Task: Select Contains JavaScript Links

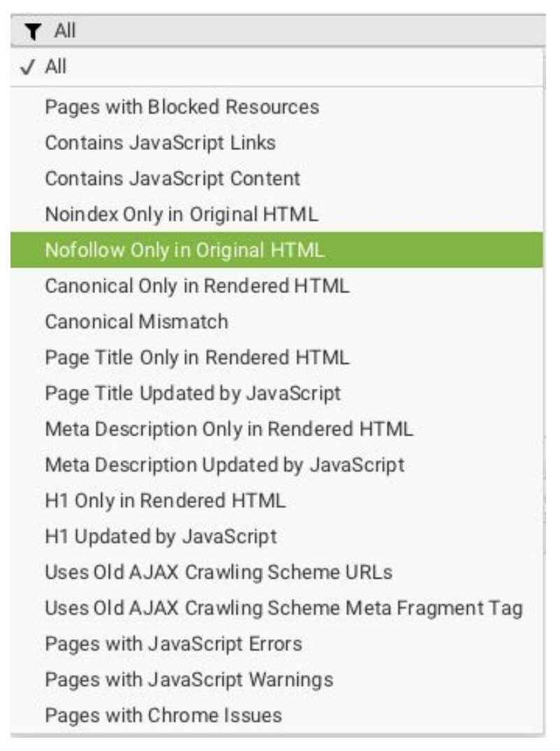Action: pyautogui.click(x=277, y=142)
